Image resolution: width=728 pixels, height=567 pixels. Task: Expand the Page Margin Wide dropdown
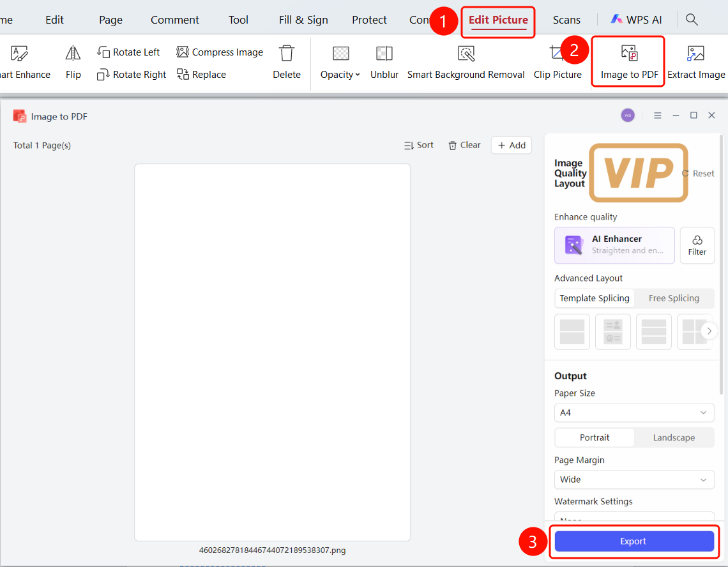pyautogui.click(x=634, y=480)
